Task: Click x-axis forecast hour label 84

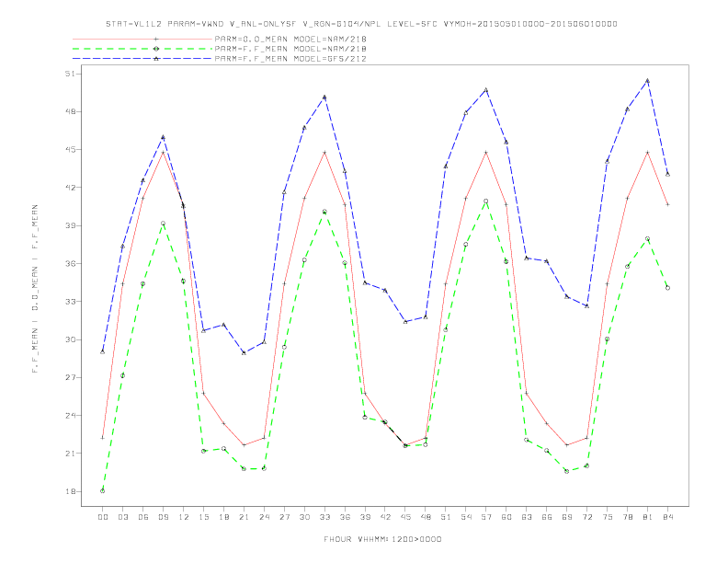Action: click(667, 517)
